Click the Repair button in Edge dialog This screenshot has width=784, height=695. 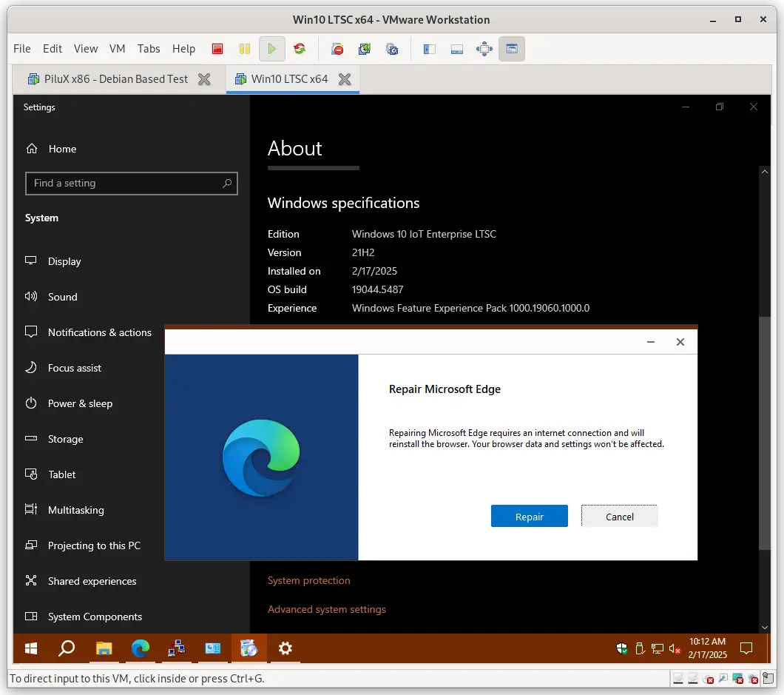coord(529,517)
